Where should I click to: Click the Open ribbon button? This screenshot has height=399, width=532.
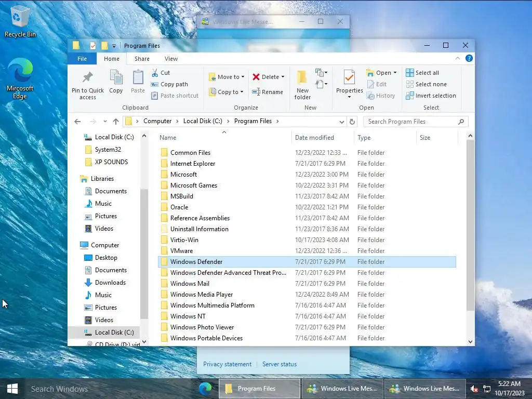pos(379,73)
